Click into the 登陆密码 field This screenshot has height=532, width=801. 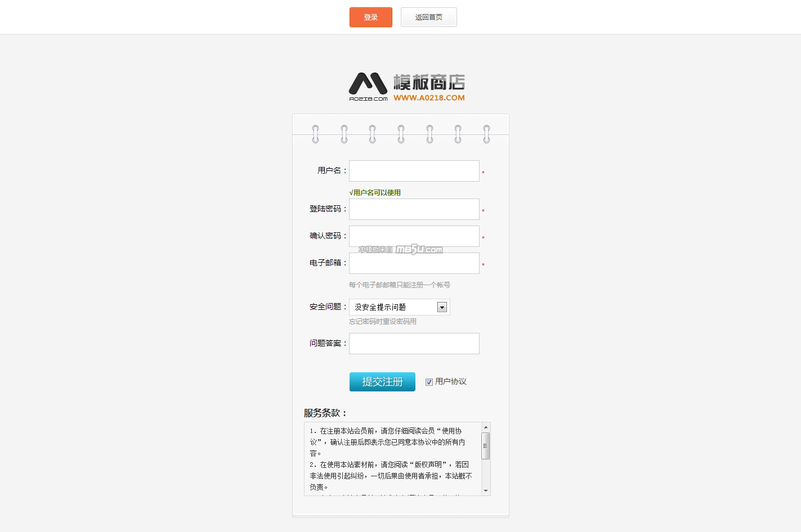pyautogui.click(x=414, y=209)
